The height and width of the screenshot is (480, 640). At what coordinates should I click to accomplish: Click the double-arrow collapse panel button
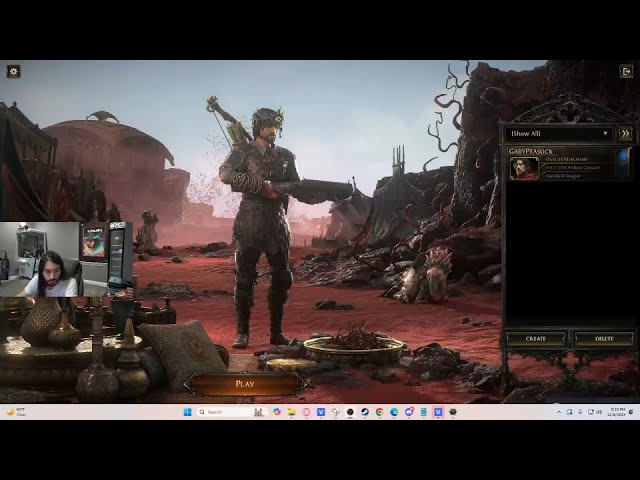[625, 133]
